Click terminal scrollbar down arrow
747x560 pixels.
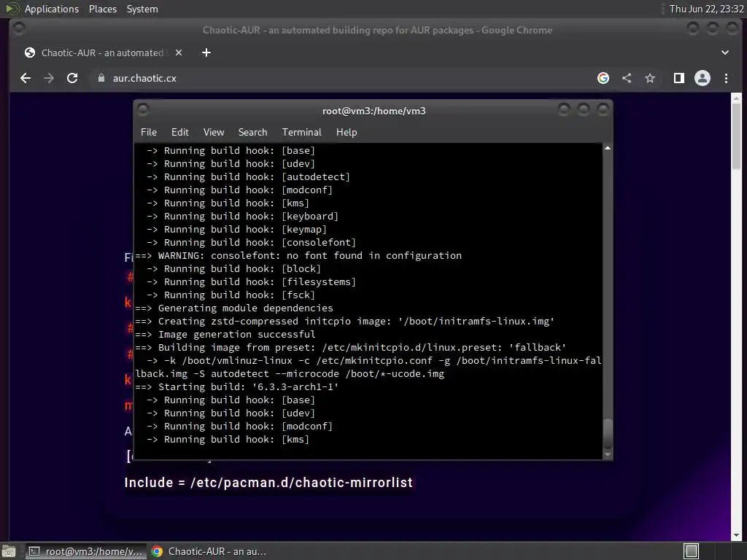click(608, 455)
